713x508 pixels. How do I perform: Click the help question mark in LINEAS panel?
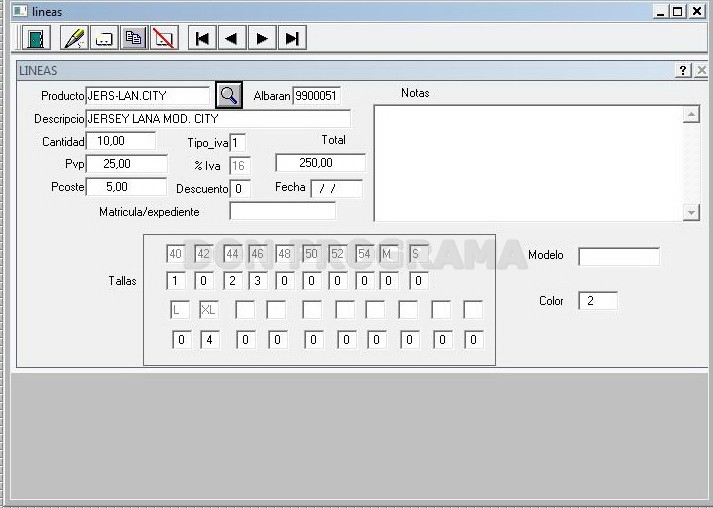click(x=683, y=70)
